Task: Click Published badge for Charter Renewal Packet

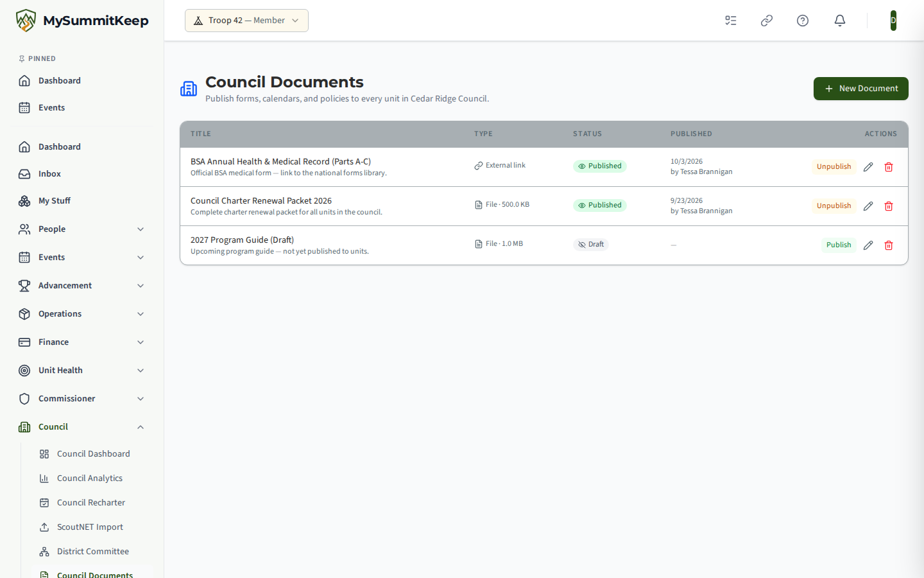Action: 600,206
